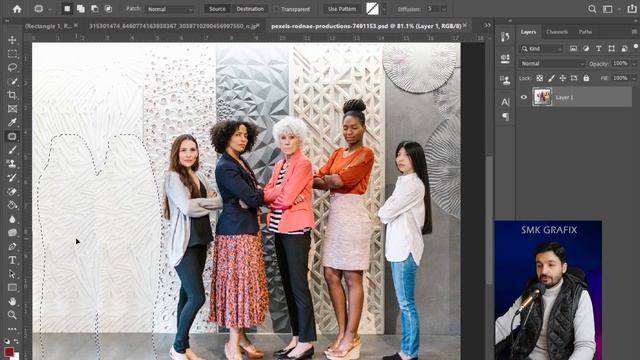
Task: Open the Diffusion value dropdown
Action: 444,9
